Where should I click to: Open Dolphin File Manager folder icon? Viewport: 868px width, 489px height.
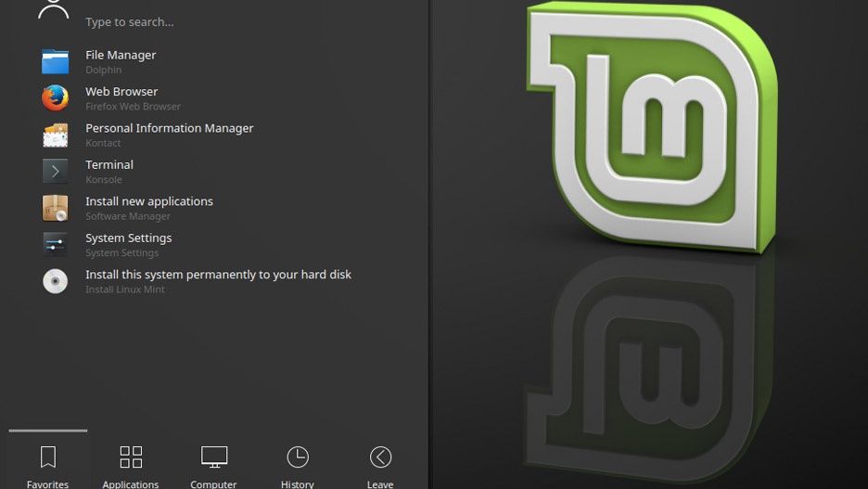pos(56,62)
